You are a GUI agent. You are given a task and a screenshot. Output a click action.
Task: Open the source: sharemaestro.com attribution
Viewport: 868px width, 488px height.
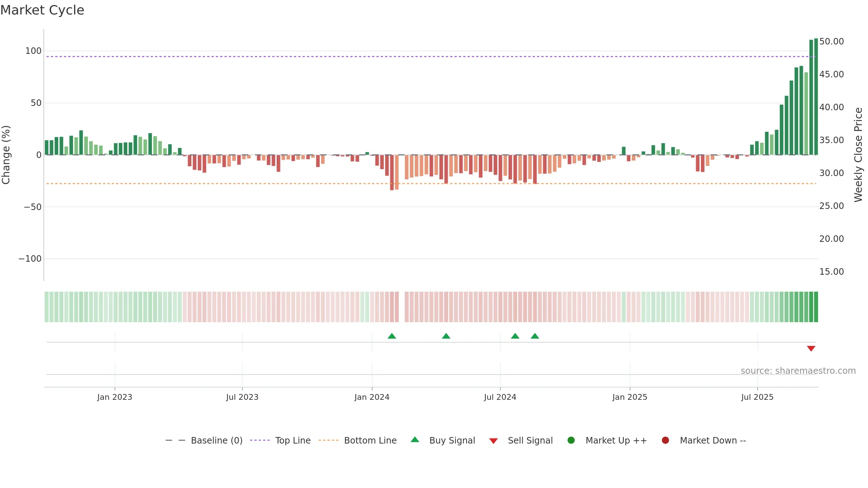tap(798, 371)
